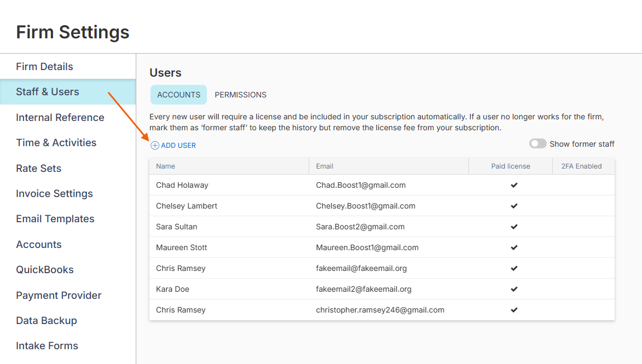
Task: Click the paid license checkmark in christopher.ramsey246 row
Action: coord(514,310)
